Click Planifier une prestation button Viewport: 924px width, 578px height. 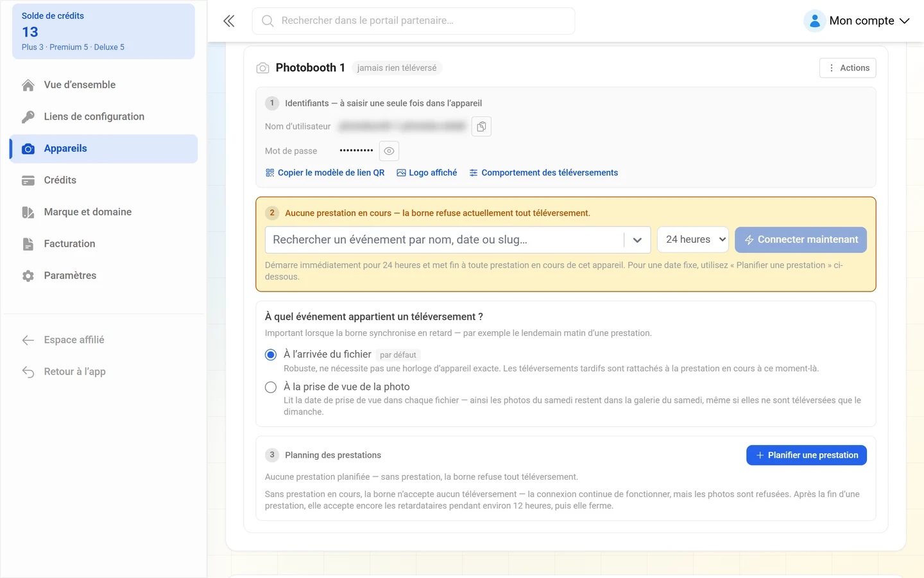click(807, 455)
